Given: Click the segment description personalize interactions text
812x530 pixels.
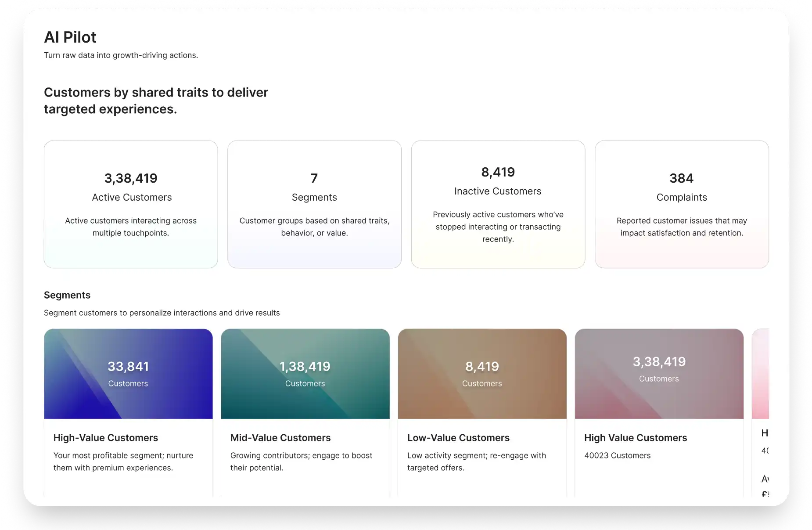Looking at the screenshot, I should [x=162, y=313].
